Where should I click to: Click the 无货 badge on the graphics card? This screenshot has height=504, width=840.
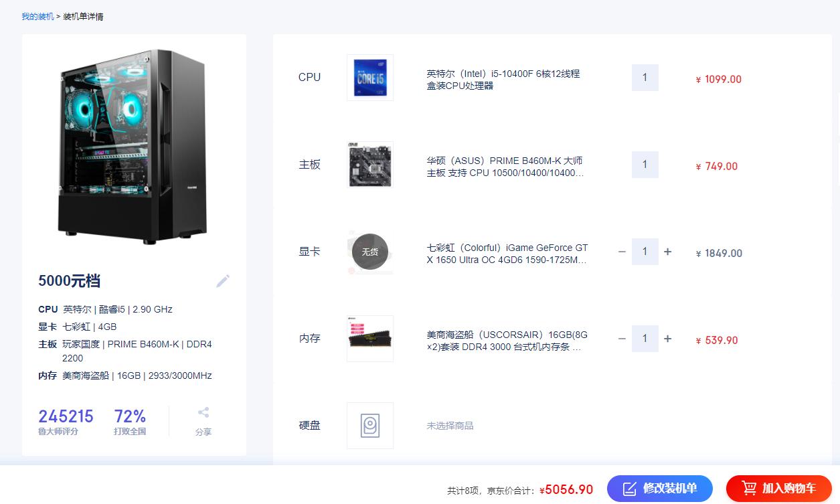pos(369,251)
